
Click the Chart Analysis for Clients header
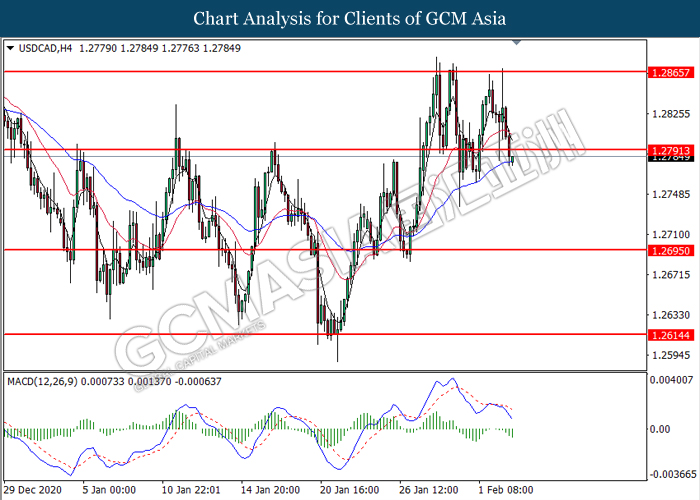[x=350, y=18]
